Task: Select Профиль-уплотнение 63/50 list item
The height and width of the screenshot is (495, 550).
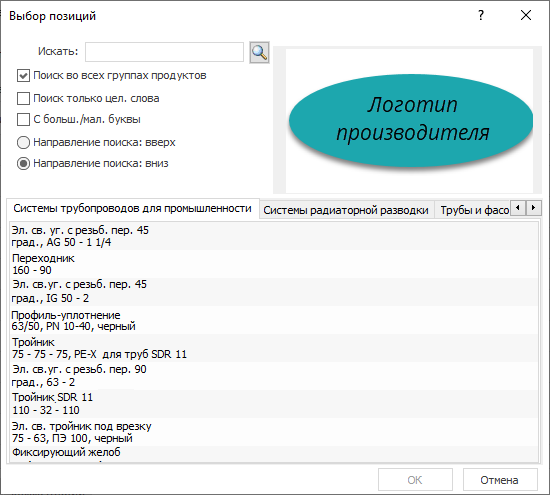Action: 274,320
